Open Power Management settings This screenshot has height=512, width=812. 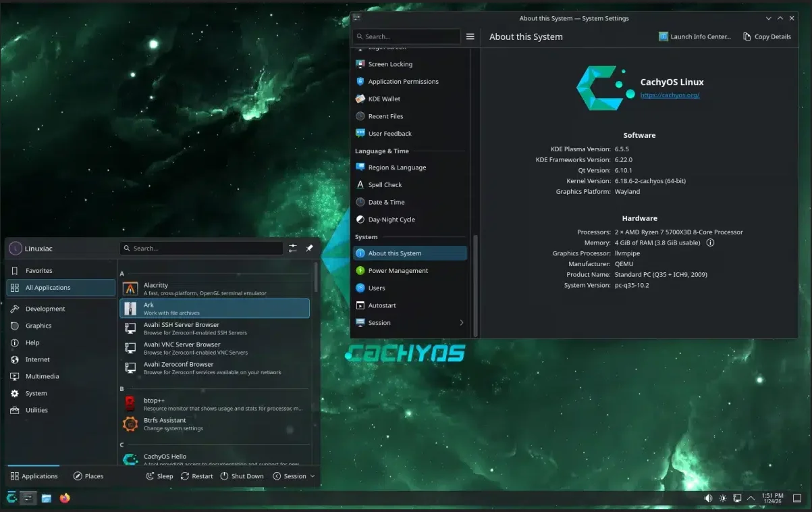click(410, 270)
